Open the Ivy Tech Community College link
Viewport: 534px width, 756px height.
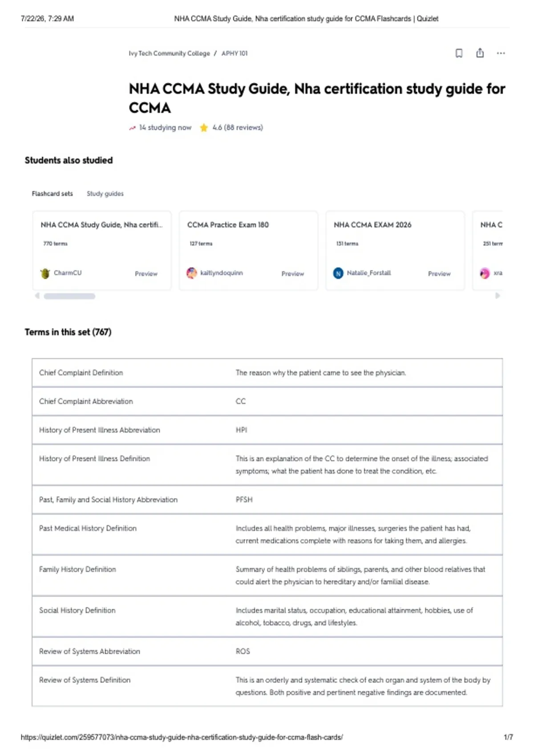(x=169, y=53)
